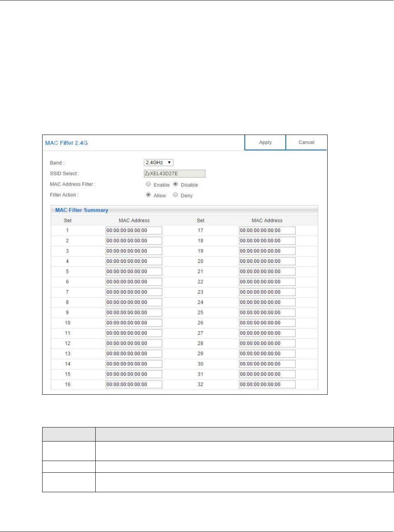This screenshot has height=532, width=394.
Task: Click MAC address field for set 16
Action: click(134, 384)
